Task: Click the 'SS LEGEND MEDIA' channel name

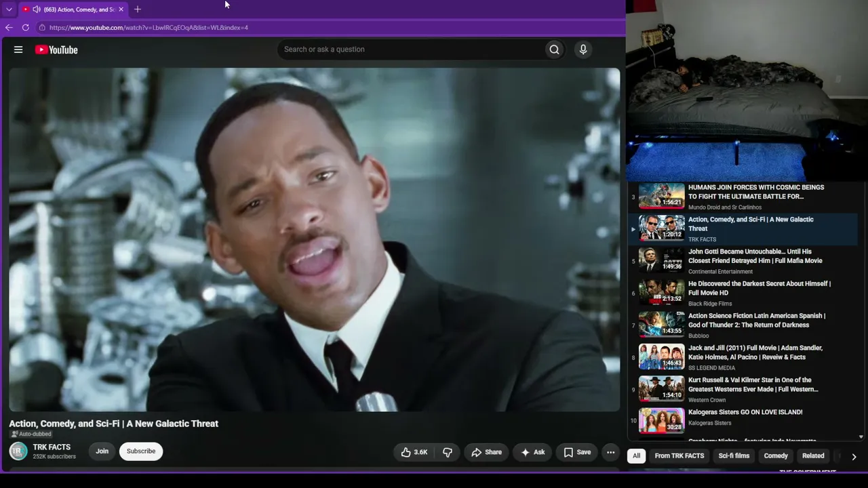Action: 711,368
